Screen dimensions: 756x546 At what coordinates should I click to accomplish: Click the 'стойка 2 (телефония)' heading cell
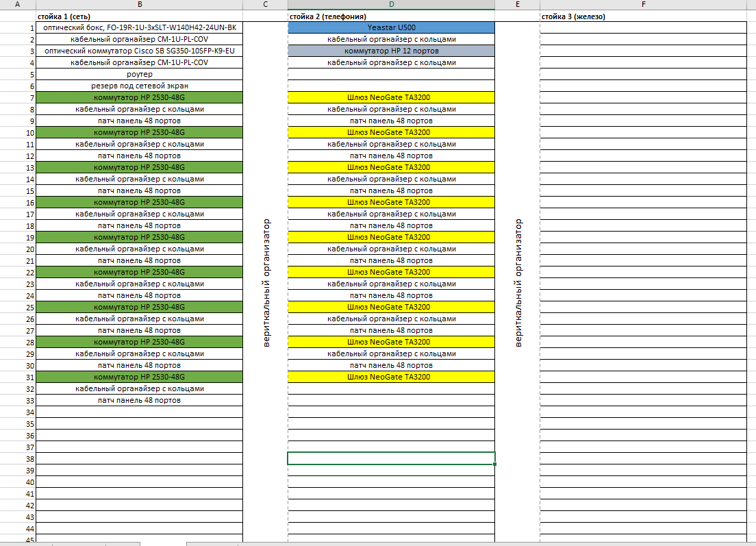coord(391,16)
